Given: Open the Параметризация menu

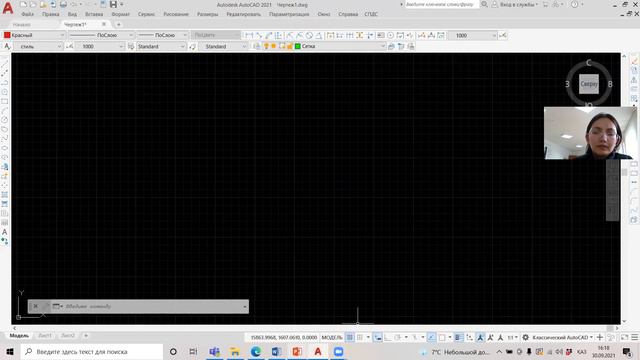Looking at the screenshot, I should point(289,14).
